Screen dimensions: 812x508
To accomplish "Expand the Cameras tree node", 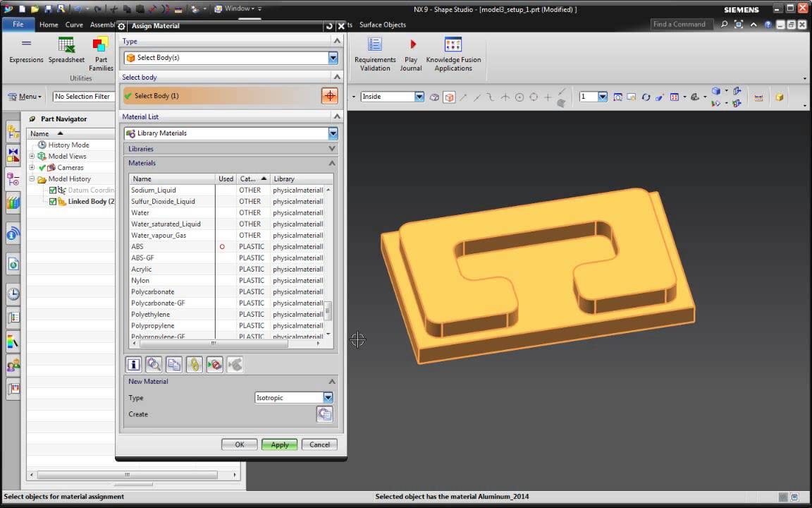I will click(x=32, y=167).
